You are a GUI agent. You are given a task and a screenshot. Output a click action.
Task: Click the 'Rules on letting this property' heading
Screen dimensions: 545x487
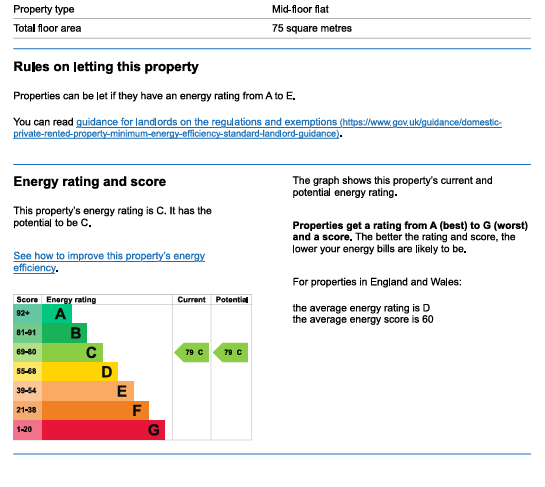(106, 67)
